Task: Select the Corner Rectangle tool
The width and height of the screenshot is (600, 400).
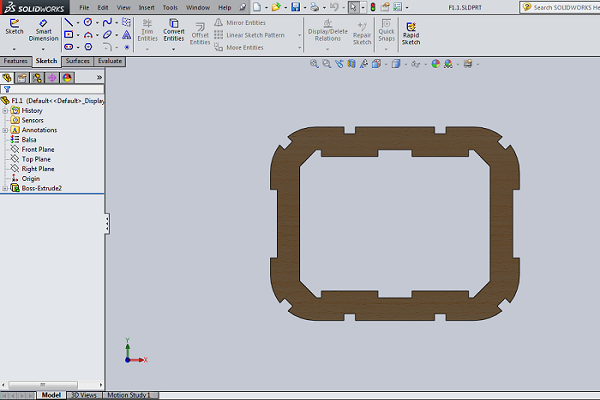Action: [x=69, y=35]
